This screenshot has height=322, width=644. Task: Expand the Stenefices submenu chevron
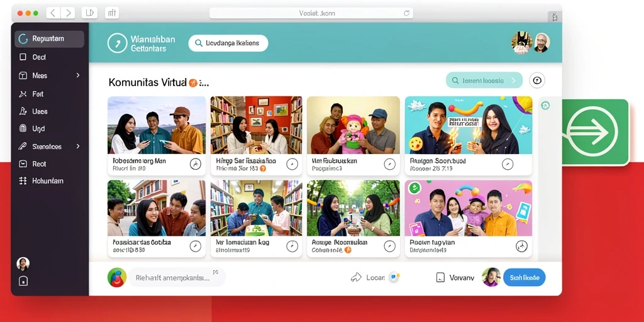[78, 146]
